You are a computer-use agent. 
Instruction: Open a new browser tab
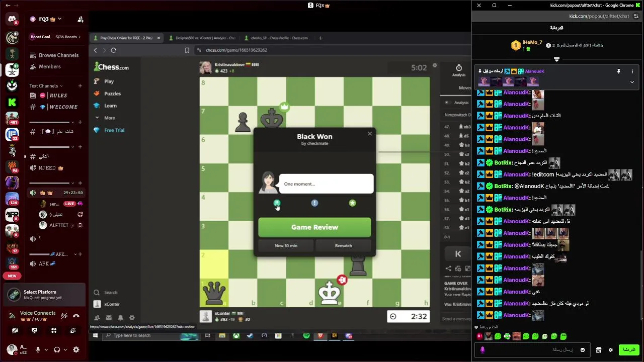pos(320,38)
